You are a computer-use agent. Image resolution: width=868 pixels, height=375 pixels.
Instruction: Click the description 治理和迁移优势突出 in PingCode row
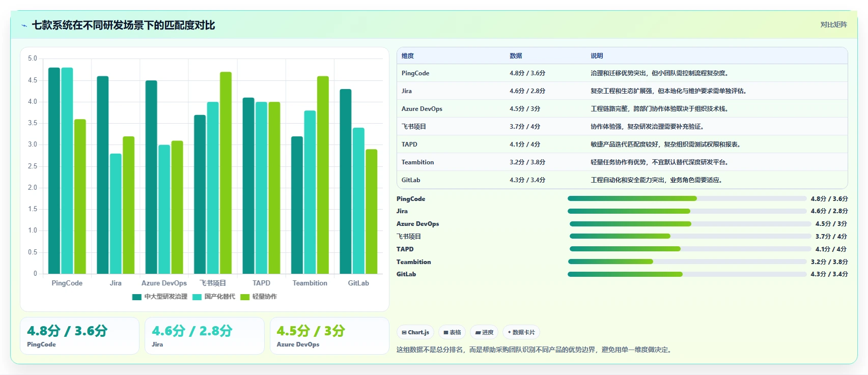pos(660,73)
